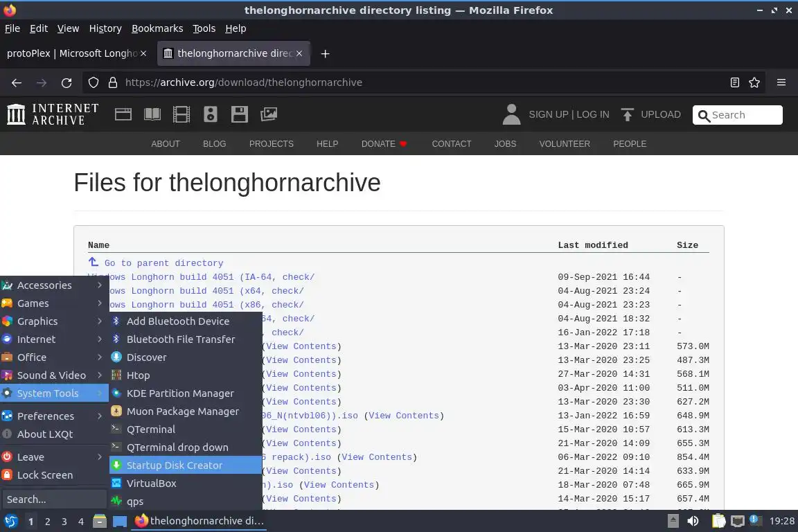Screen dimensions: 798x532
Task: Open the Audio speaker icon
Action: tap(210, 114)
